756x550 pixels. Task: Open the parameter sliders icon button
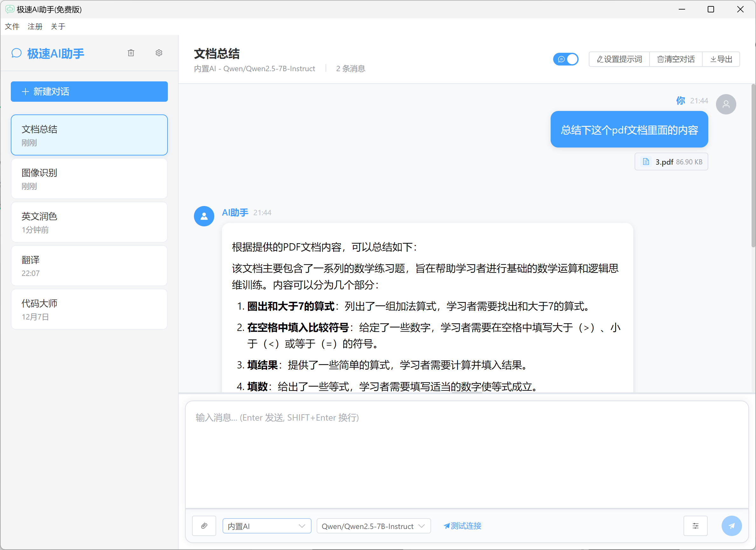point(695,526)
